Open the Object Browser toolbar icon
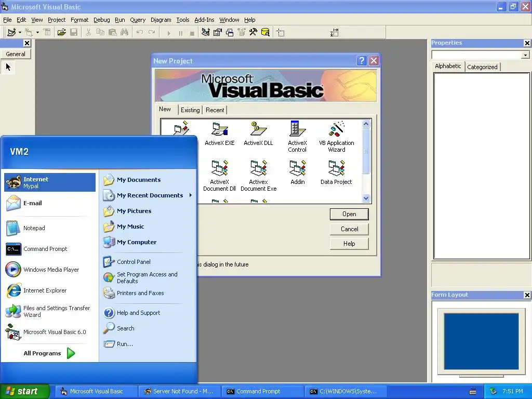 click(x=242, y=32)
